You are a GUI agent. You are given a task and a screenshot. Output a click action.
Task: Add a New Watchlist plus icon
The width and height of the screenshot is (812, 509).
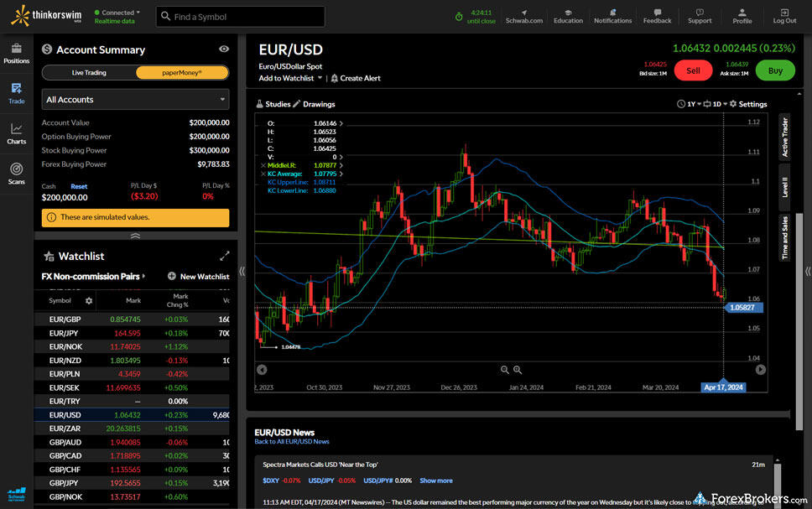(172, 276)
